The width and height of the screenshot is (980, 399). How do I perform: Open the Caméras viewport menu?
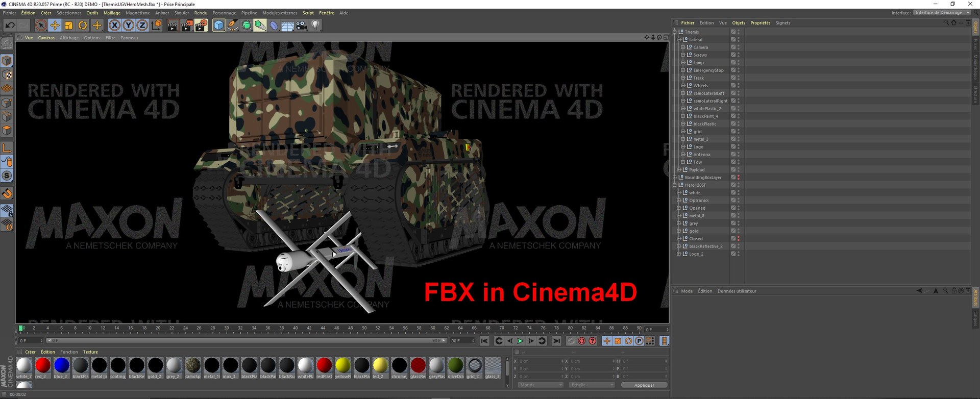pyautogui.click(x=46, y=38)
